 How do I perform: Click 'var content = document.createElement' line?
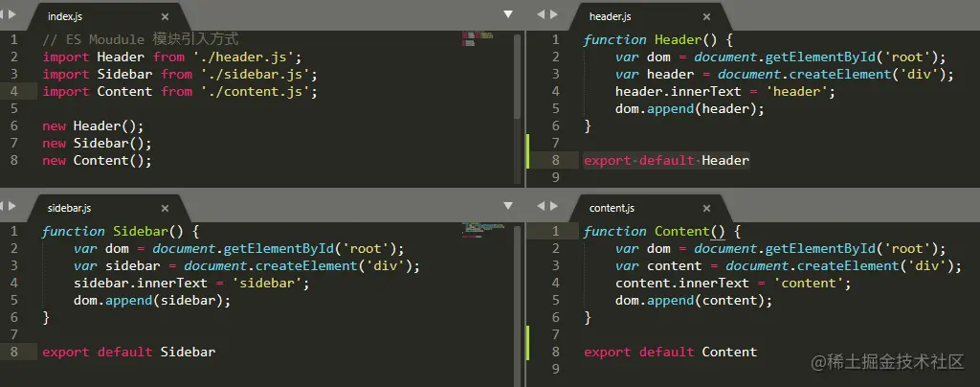(789, 265)
